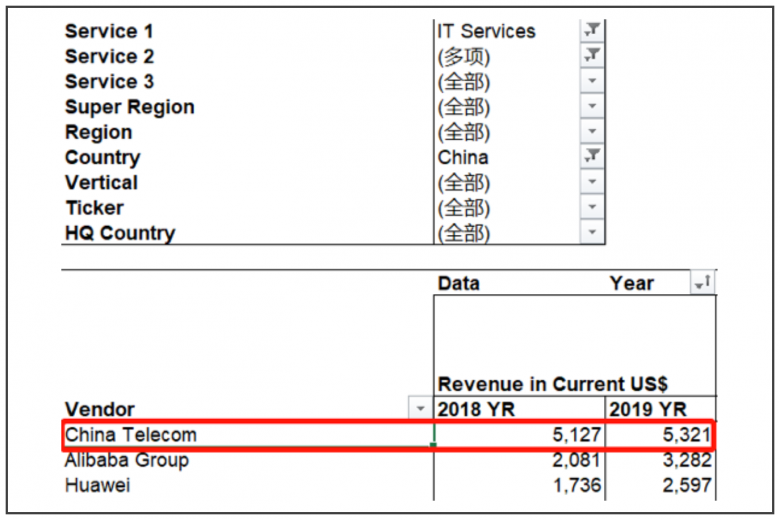The width and height of the screenshot is (780, 520).
Task: Open the Ticker filter dropdown
Action: pos(592,207)
